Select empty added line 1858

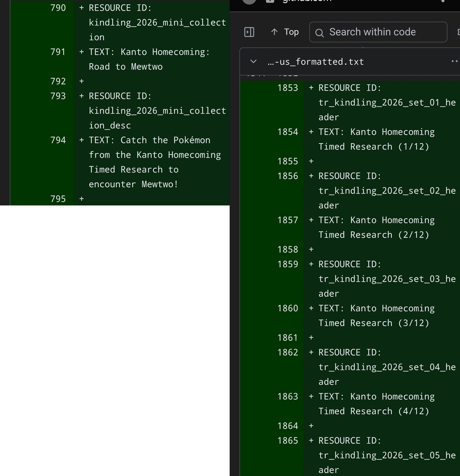click(288, 249)
